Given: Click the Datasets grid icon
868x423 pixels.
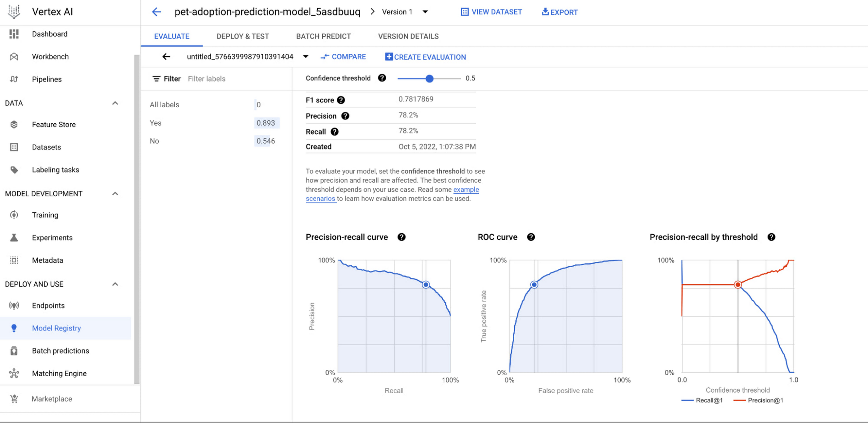Looking at the screenshot, I should pos(14,147).
